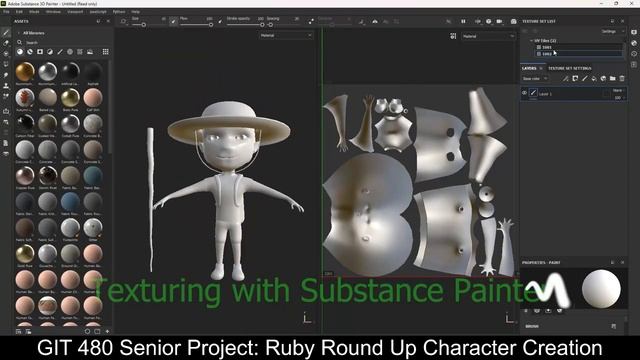Screen dimensions: 640x360
Task: Add mask icon in Layers toolbar
Action: click(575, 78)
